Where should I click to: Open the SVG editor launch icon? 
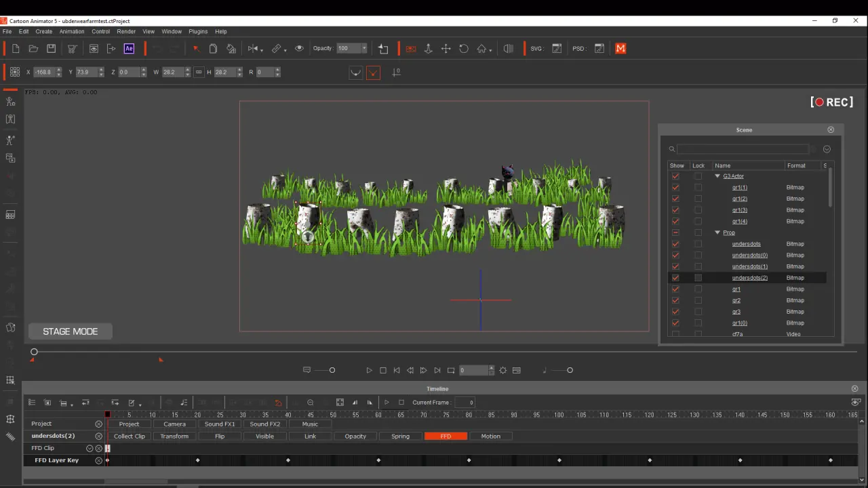[x=557, y=48]
